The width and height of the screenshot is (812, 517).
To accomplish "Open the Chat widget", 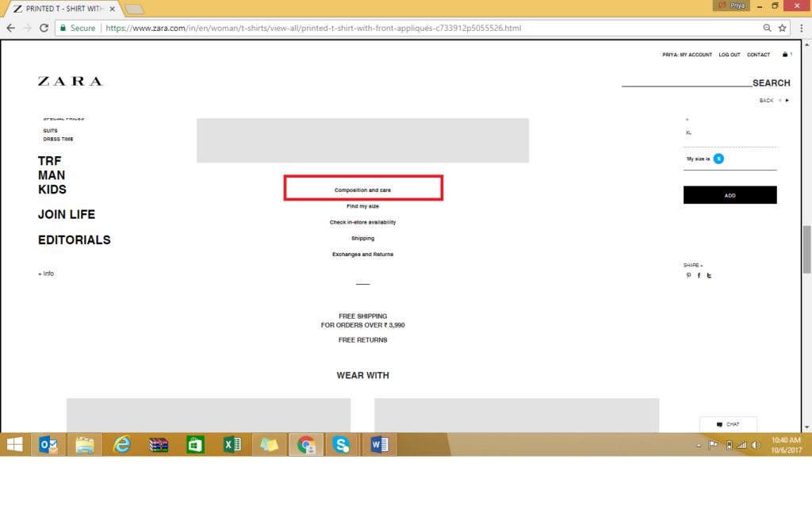I will pos(728,424).
